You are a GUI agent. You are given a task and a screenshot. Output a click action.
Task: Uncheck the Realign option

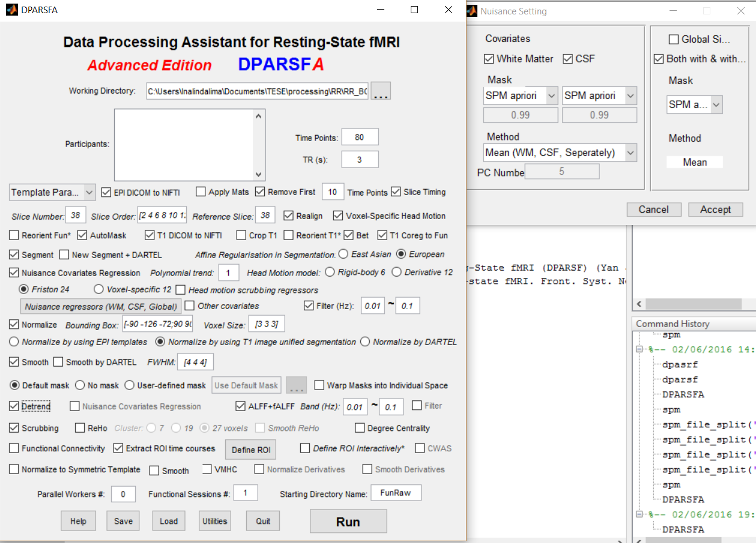(288, 215)
